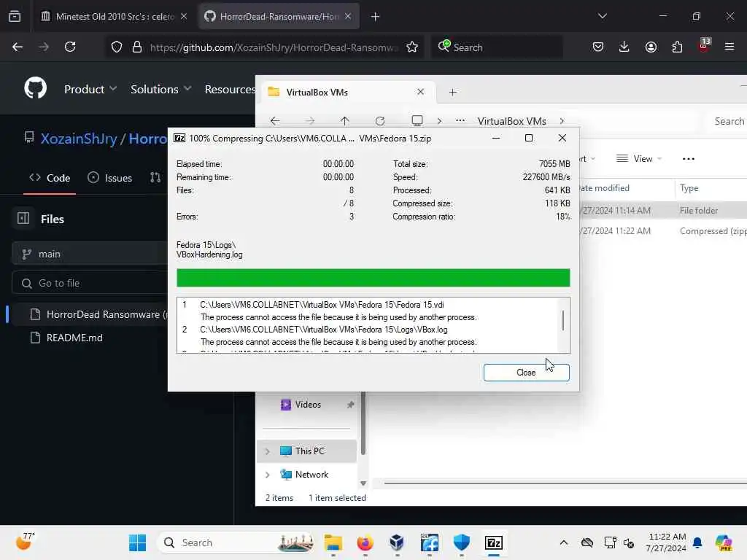Open Firefox application hamburger menu
This screenshot has width=747, height=560.
[729, 47]
